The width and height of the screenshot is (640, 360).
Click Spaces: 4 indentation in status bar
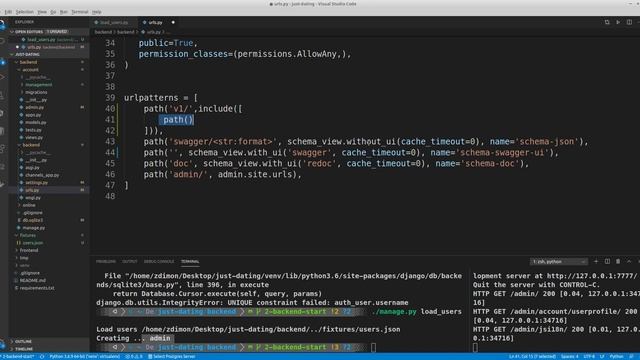coord(569,356)
